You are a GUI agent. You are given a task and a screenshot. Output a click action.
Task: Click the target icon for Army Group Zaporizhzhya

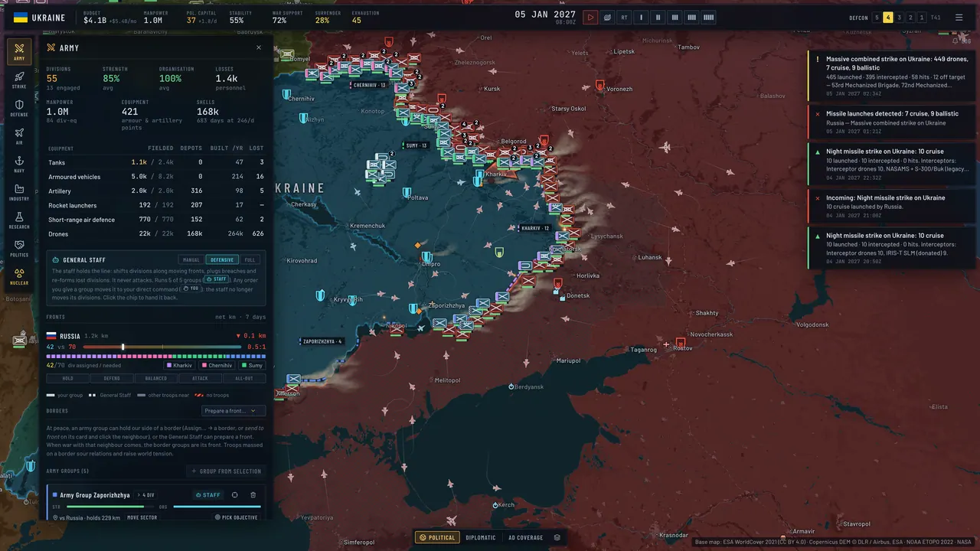(235, 495)
